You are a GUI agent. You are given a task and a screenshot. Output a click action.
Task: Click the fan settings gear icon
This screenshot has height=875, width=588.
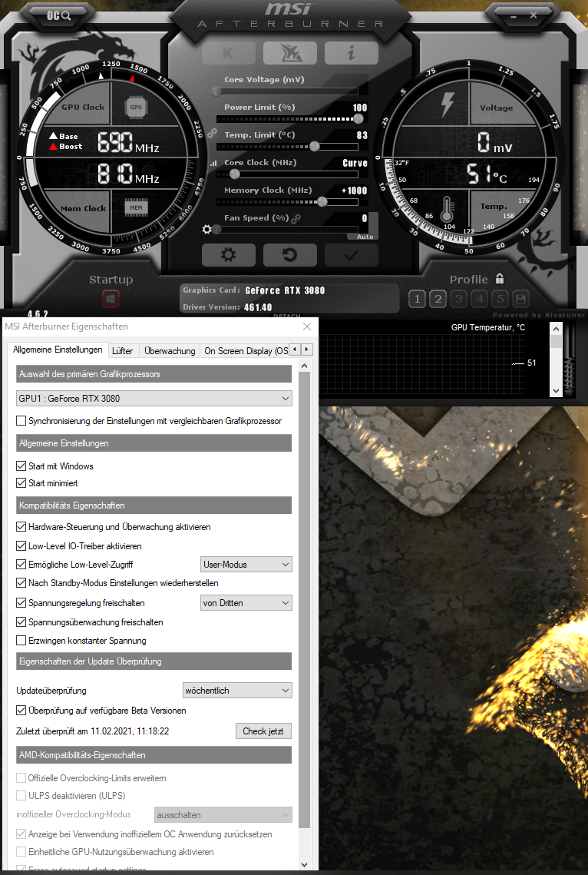pos(206,230)
